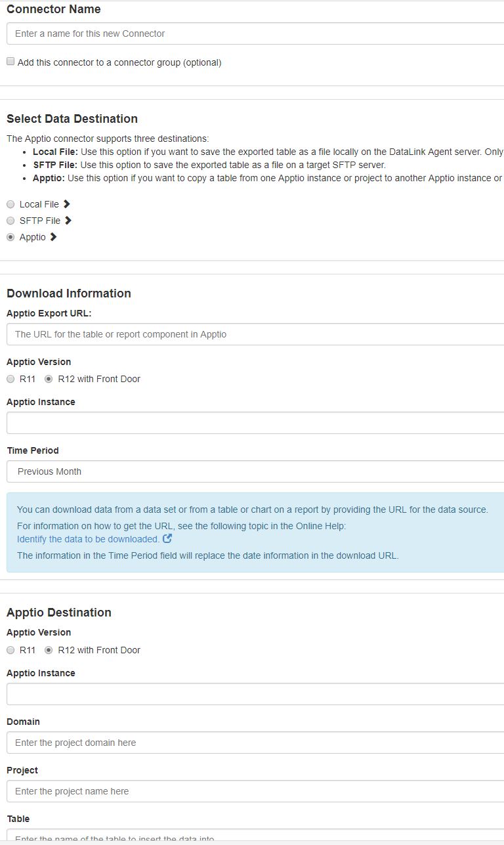Click the SFTP File bullet description text

(209, 165)
